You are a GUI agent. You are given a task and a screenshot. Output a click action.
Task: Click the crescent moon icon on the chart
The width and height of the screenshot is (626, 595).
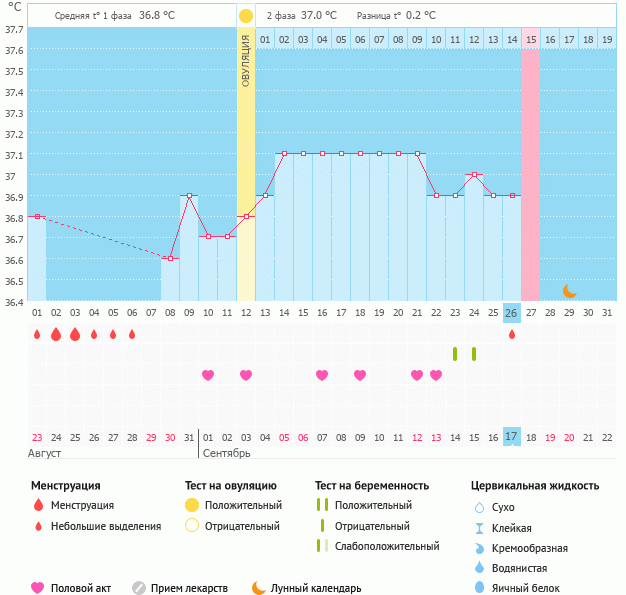point(569,291)
